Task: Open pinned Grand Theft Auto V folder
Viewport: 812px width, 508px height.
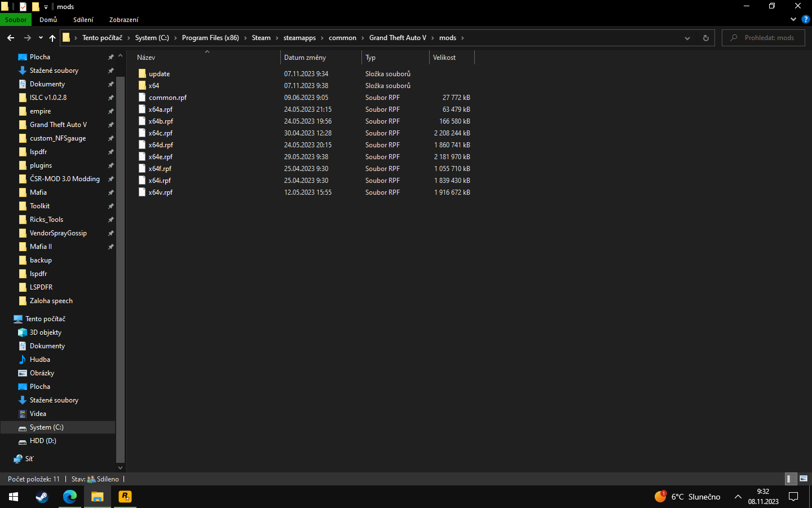Action: [58, 125]
